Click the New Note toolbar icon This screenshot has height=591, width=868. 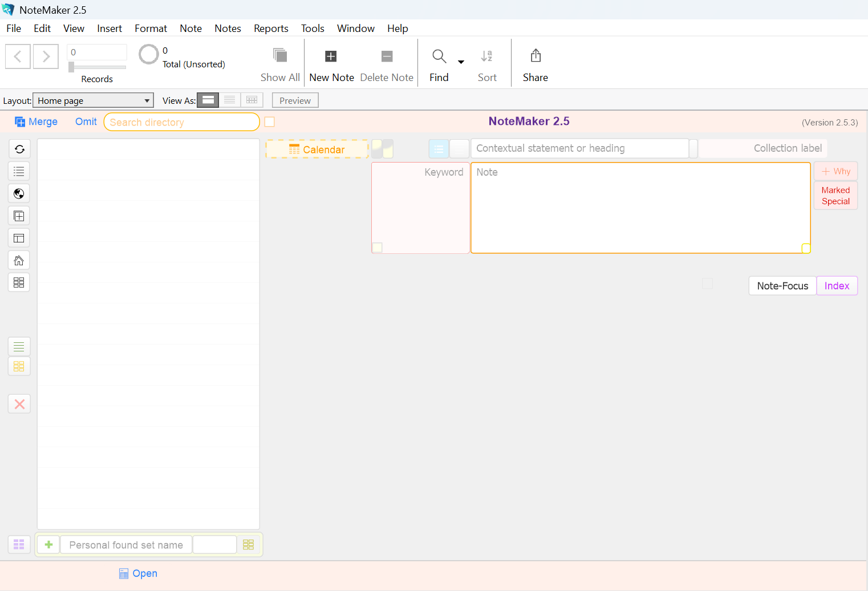331,56
